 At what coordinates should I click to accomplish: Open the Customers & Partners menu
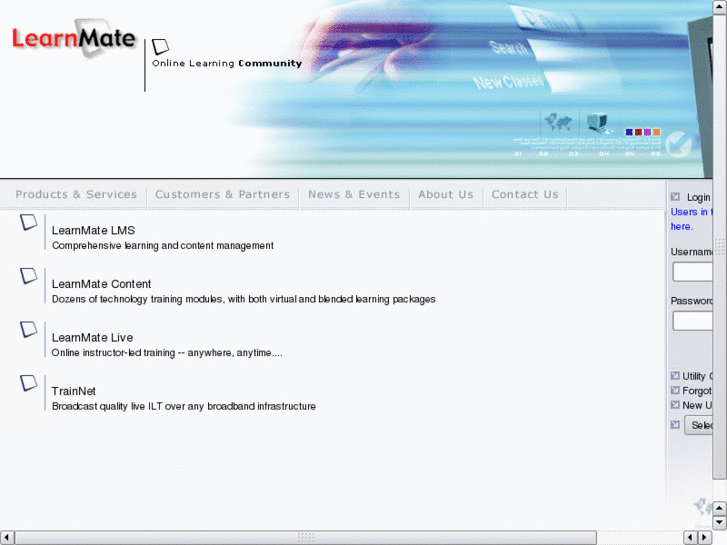(223, 194)
